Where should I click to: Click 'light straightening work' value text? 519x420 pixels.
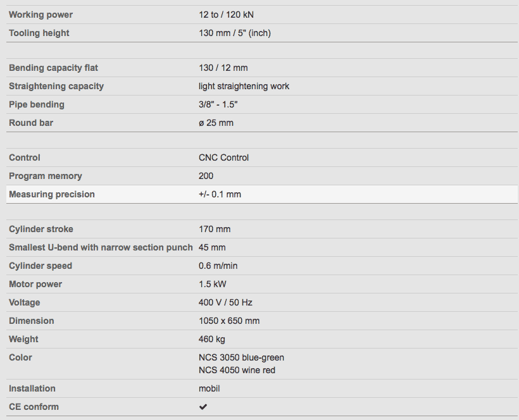click(244, 86)
